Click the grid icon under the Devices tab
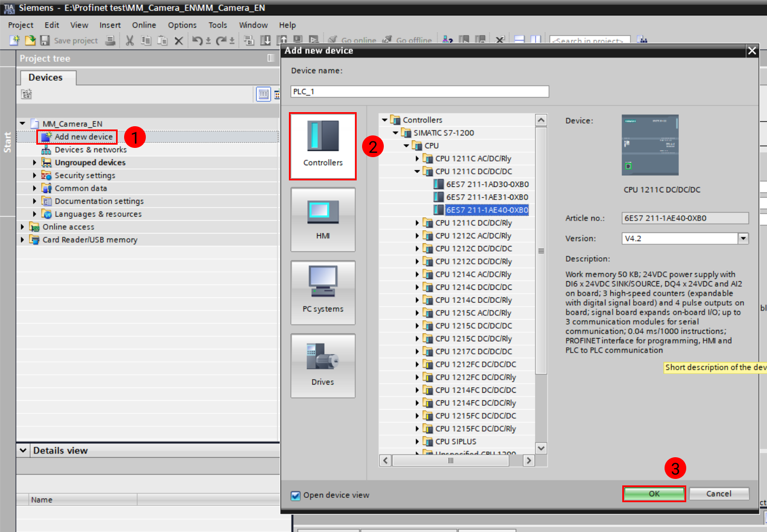The image size is (767, 532). [x=26, y=94]
